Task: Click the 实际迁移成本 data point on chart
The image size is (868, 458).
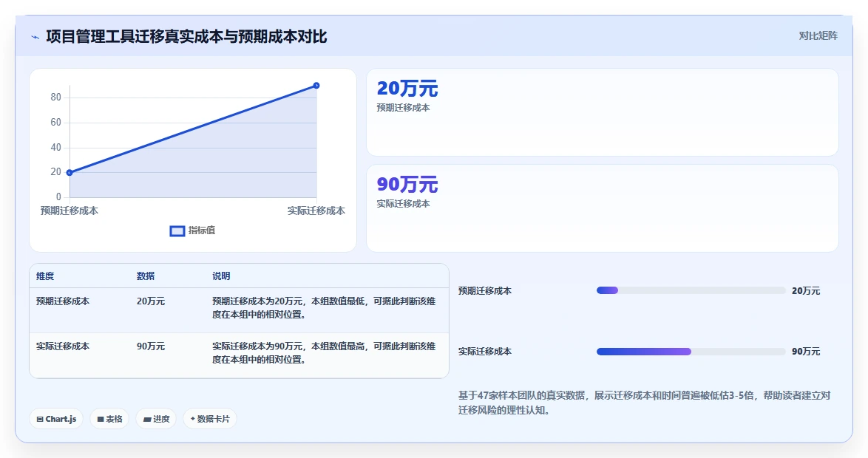Action: [316, 86]
